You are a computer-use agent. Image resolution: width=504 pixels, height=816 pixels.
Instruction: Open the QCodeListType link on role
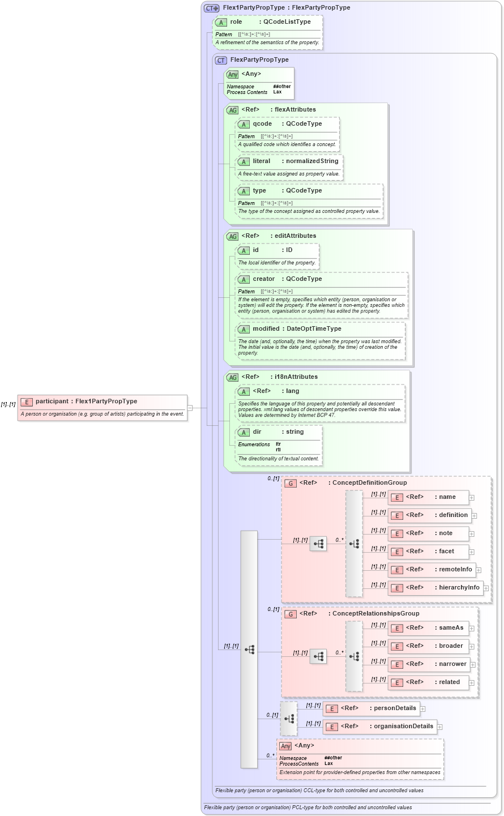(x=287, y=22)
